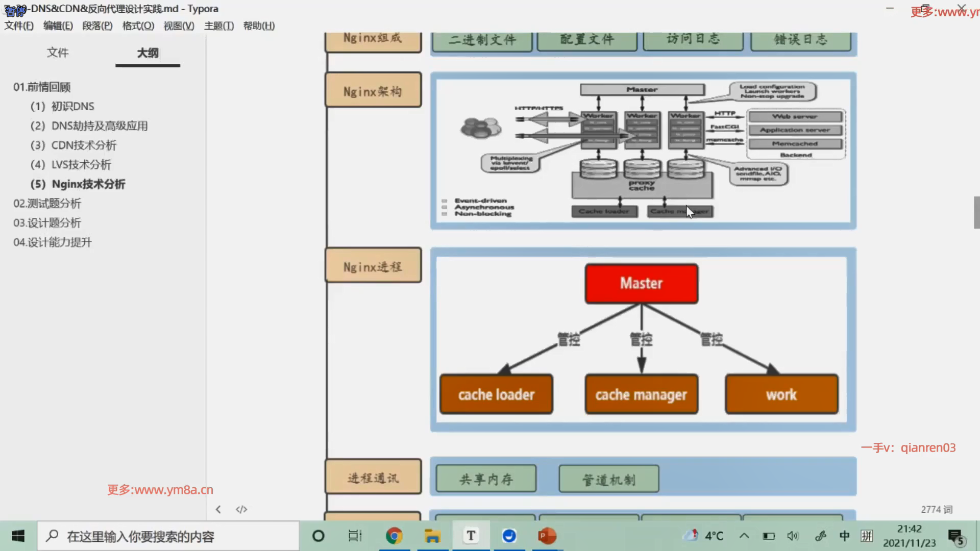
Task: Open File Explorer taskbar icon
Action: coord(432,536)
